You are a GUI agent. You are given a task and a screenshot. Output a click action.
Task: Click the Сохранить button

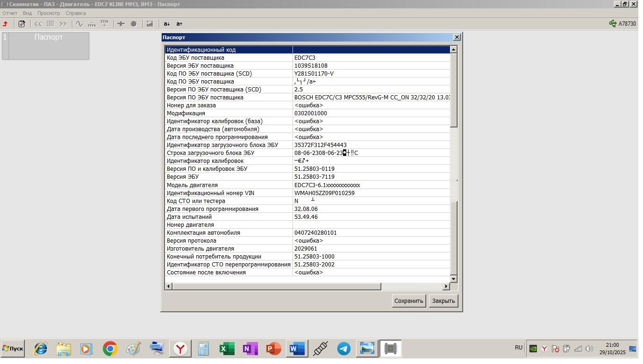tap(408, 301)
